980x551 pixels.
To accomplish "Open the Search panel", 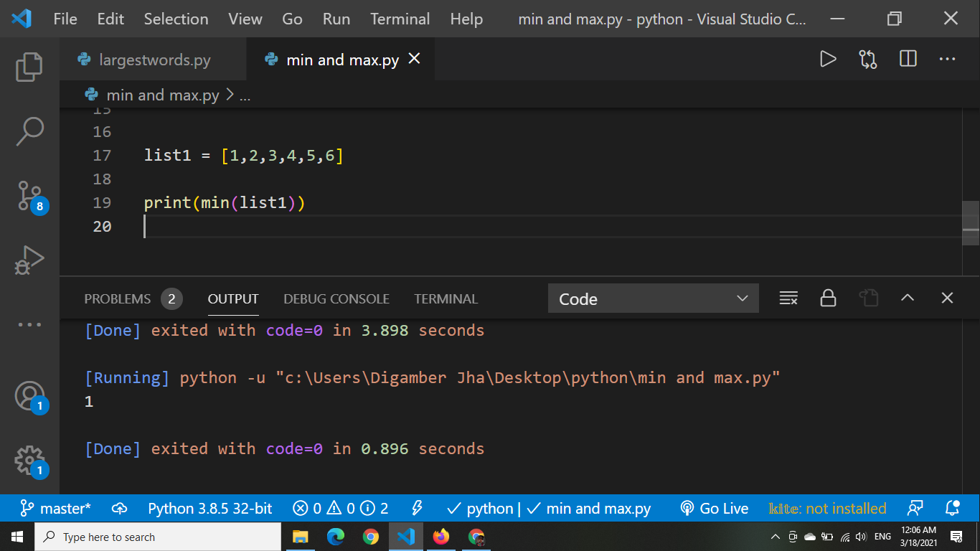I will pos(29,130).
